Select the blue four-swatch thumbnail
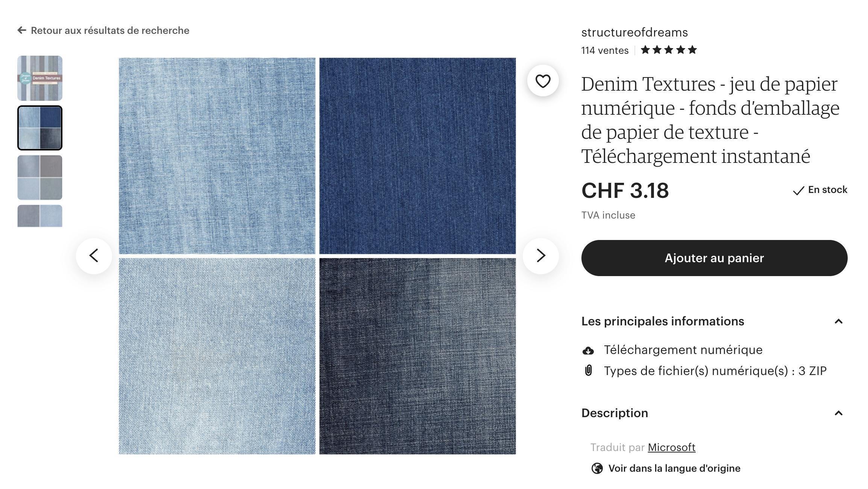This screenshot has width=868, height=489. [40, 128]
